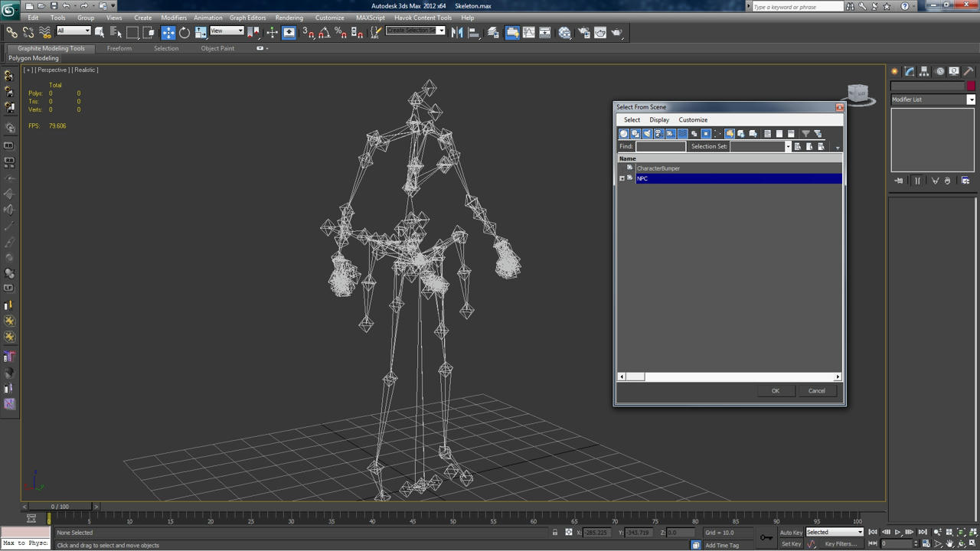Toggle the Selection Lock padlock icon

click(x=555, y=533)
